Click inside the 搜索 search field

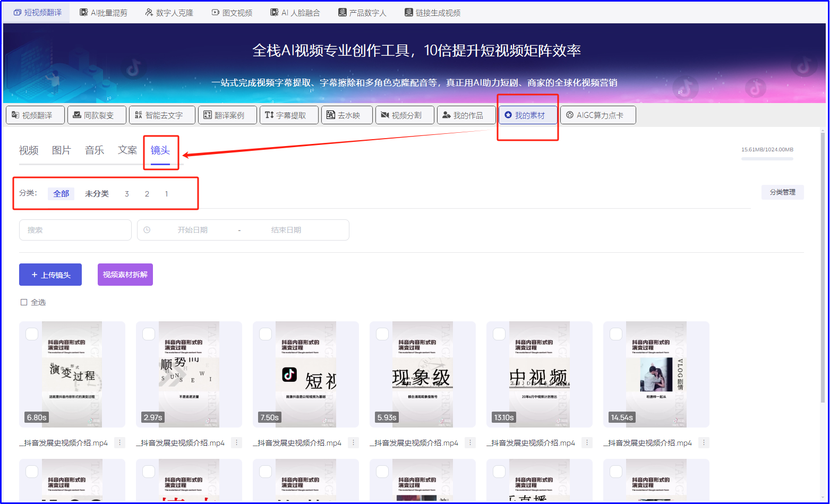75,229
